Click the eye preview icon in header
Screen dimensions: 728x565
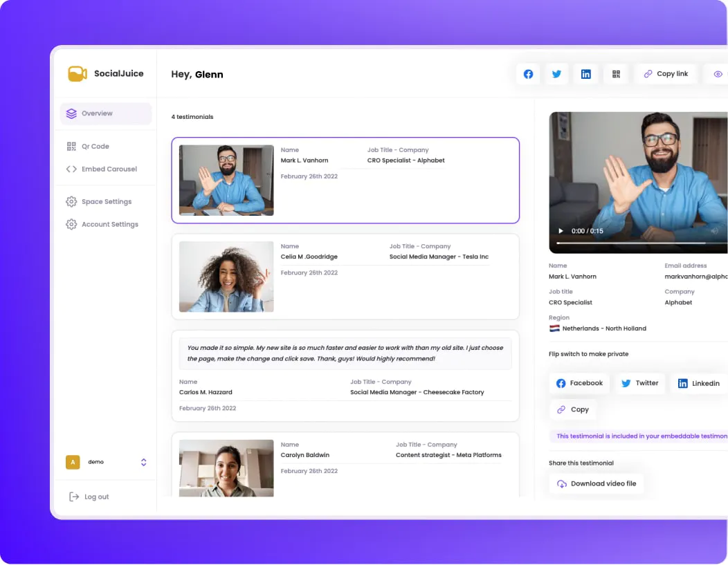pos(718,74)
